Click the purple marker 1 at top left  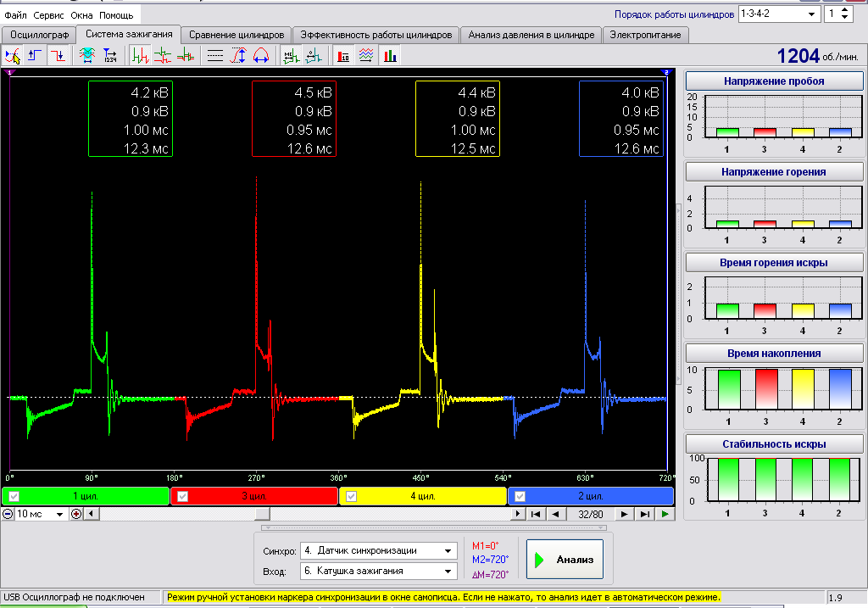pyautogui.click(x=9, y=72)
